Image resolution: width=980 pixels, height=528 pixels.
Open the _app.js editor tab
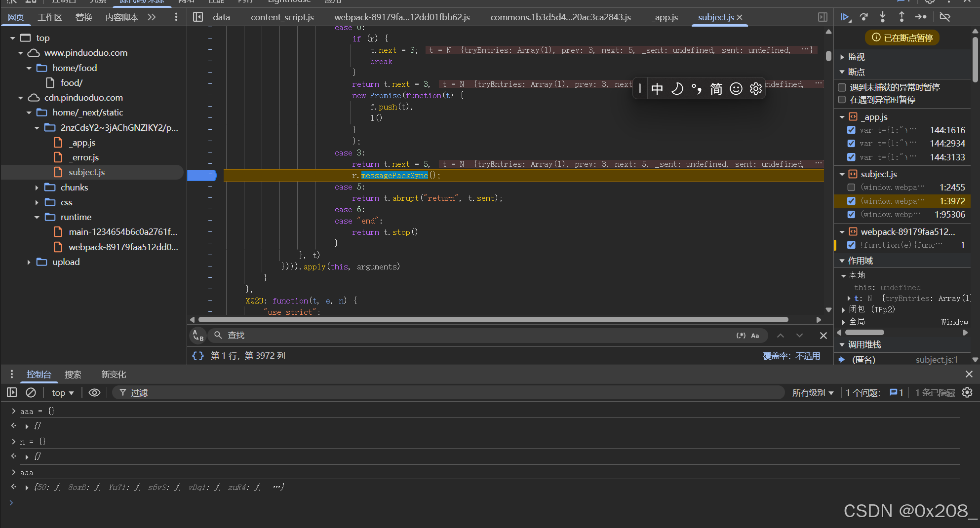pyautogui.click(x=665, y=17)
